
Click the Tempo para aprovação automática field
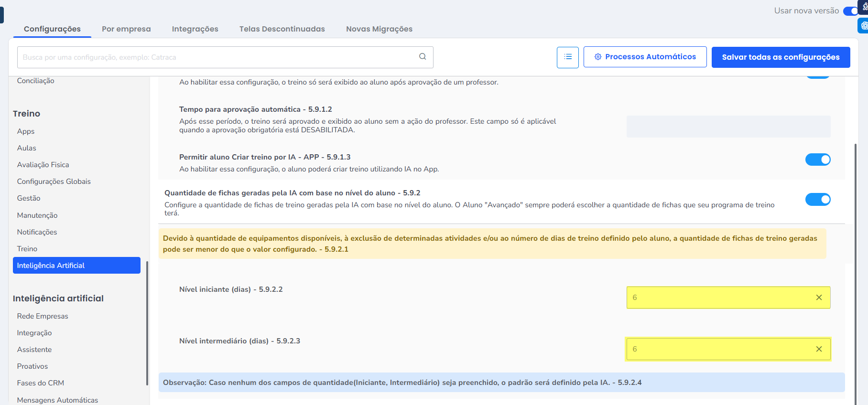(x=728, y=127)
